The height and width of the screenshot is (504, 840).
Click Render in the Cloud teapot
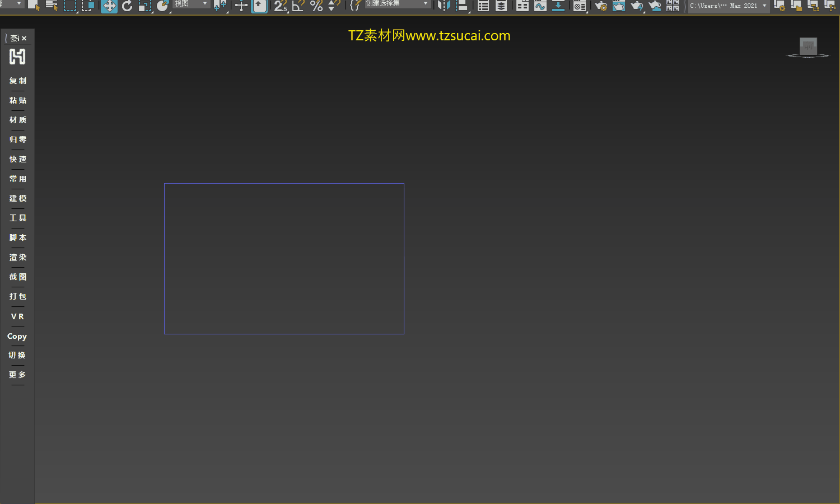tap(655, 6)
